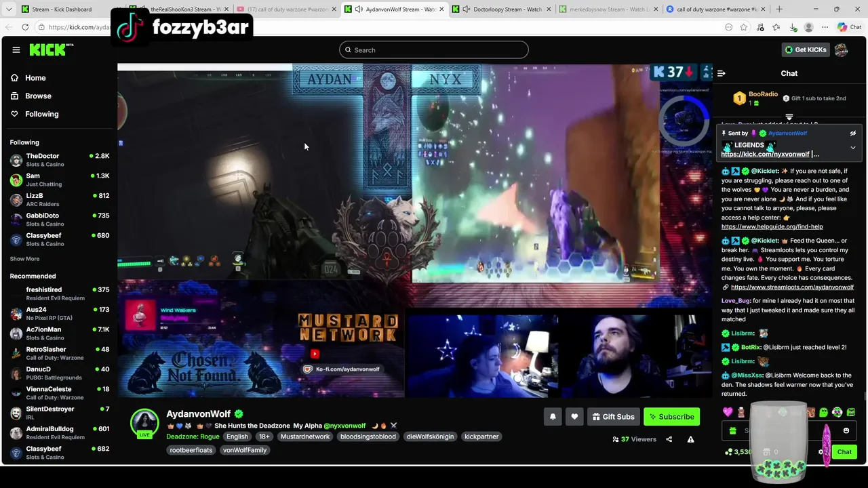
Task: Open browser Chat copilot button
Action: tap(849, 27)
